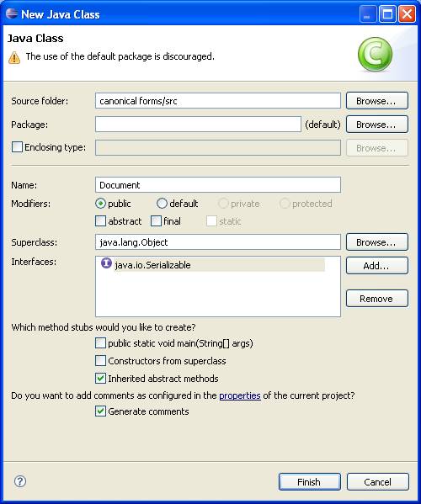Browse for the Superclass
The width and height of the screenshot is (421, 504).
coord(377,242)
